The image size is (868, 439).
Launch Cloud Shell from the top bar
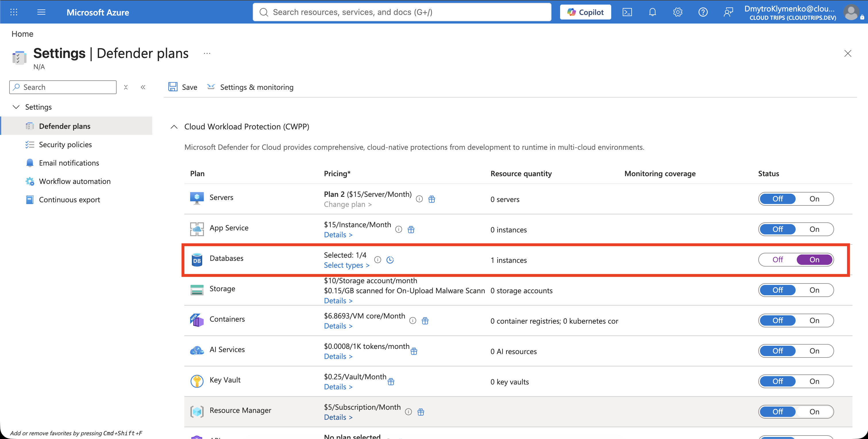(x=627, y=12)
